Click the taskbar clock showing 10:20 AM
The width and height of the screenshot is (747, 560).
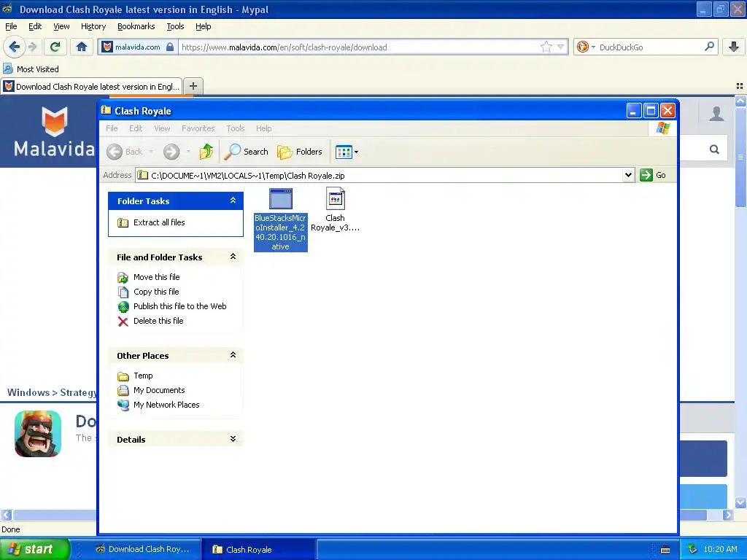point(720,549)
